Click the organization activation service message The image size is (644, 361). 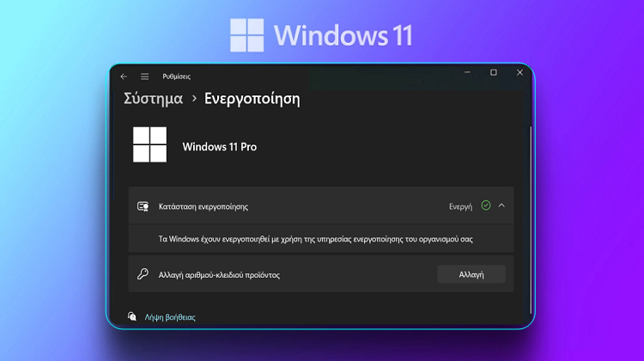tap(315, 239)
